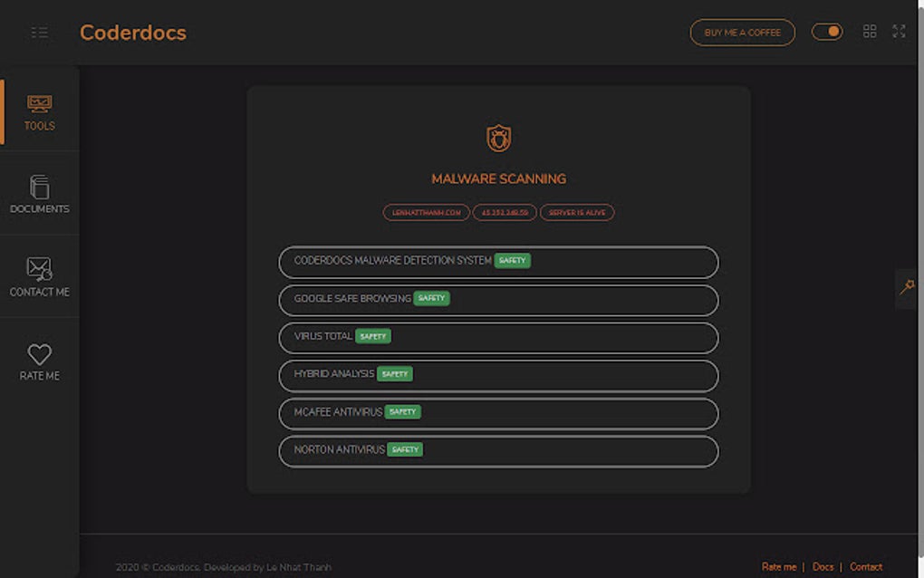924x578 pixels.
Task: Click the Buy Me A Coffee button
Action: click(x=742, y=33)
